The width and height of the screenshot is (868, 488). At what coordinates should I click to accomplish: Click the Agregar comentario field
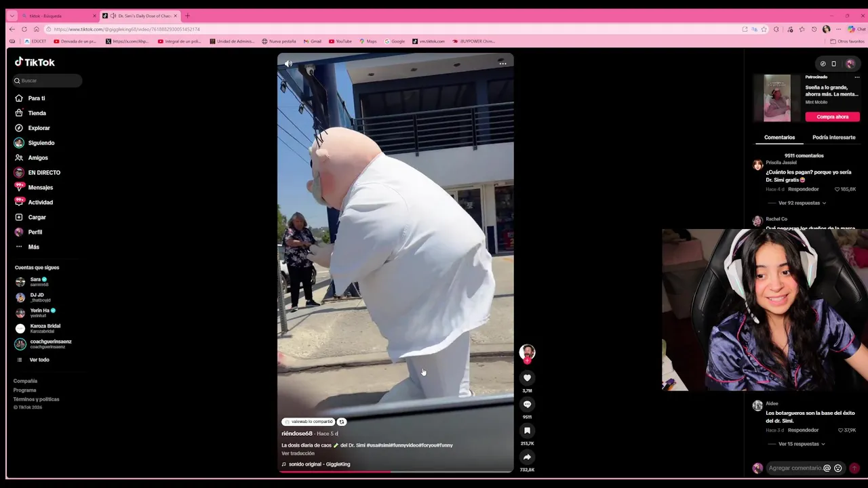[x=795, y=468]
